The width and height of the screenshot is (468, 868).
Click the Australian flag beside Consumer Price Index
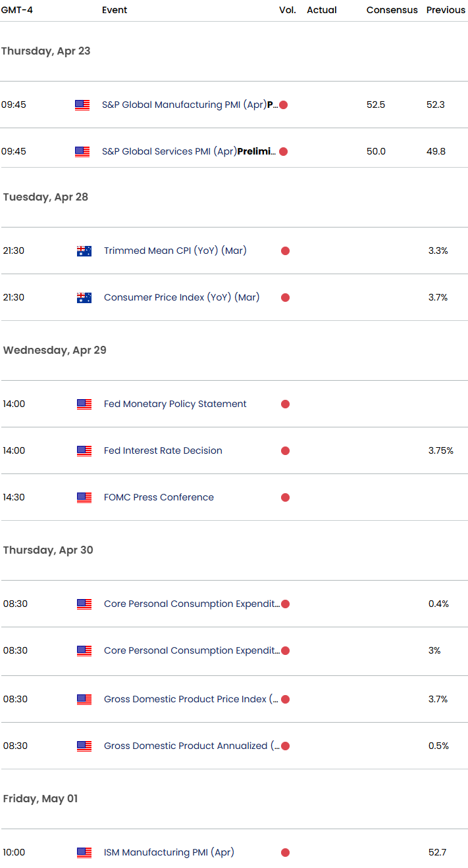click(84, 297)
